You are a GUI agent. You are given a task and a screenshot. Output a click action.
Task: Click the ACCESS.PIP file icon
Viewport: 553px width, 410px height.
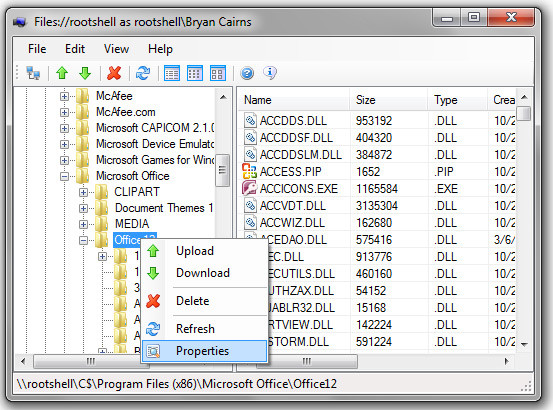pos(249,171)
